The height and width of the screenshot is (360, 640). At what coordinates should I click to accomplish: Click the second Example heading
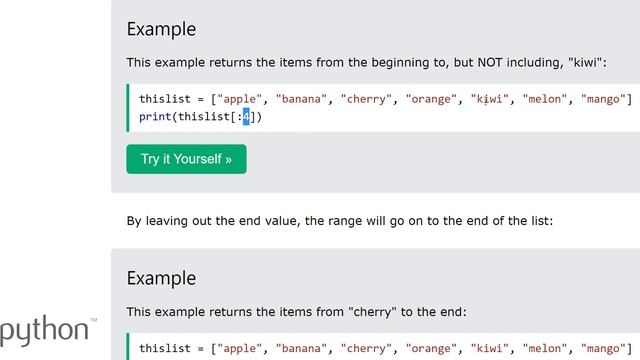(x=161, y=278)
